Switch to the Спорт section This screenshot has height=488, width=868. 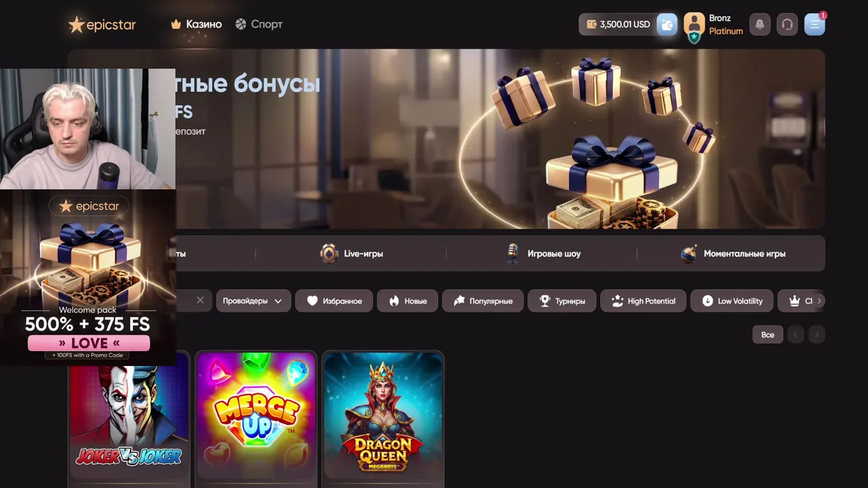point(259,24)
